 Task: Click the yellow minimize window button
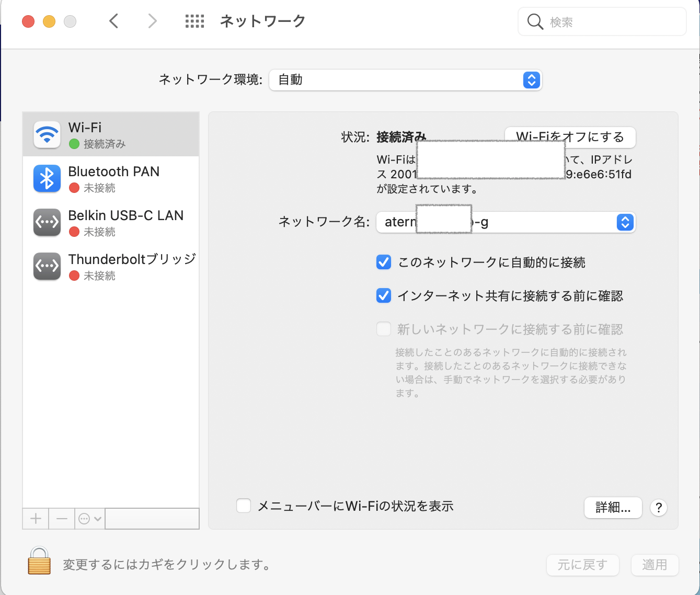pos(49,21)
